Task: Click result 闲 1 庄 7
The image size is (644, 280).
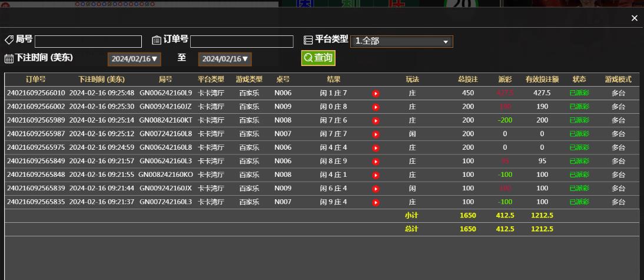Action: pyautogui.click(x=334, y=93)
